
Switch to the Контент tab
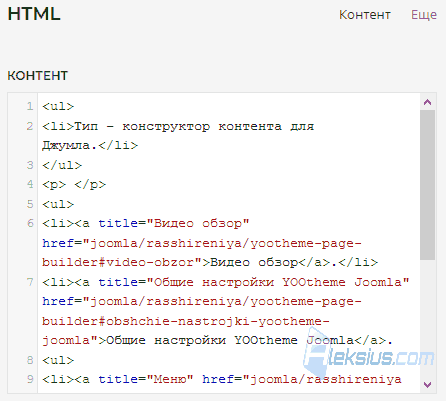click(x=365, y=15)
